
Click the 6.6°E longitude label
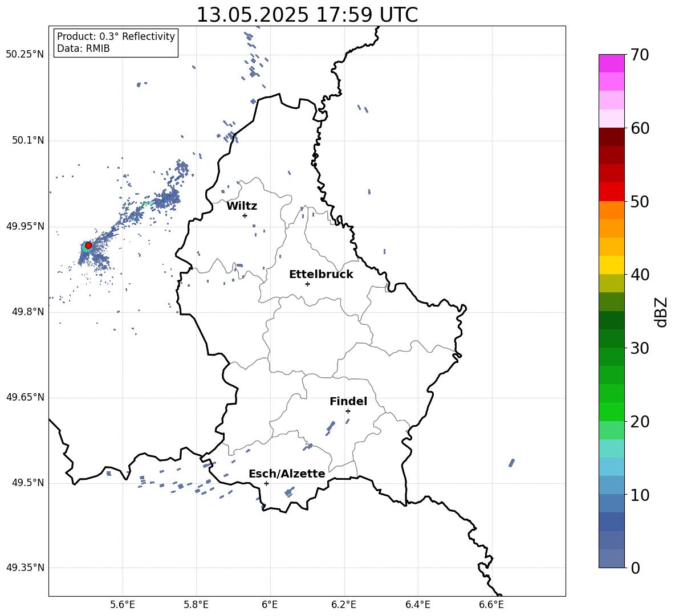pos(491,605)
